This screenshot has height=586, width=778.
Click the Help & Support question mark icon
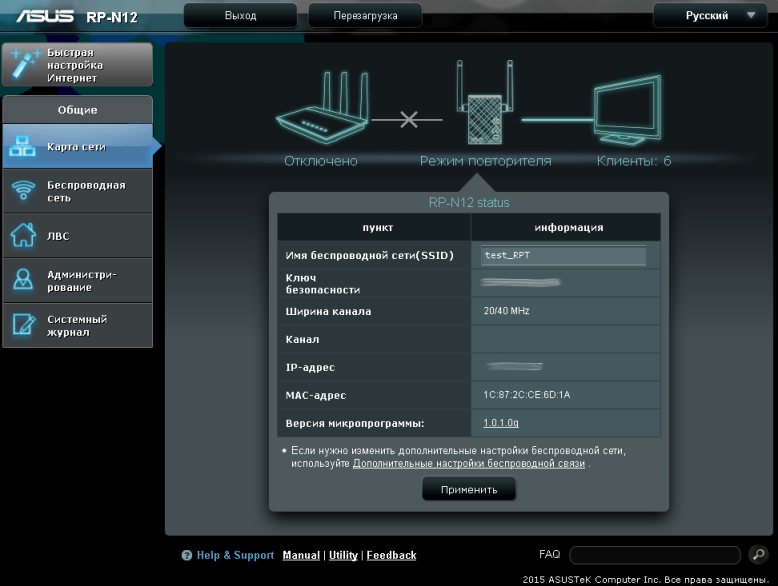coord(187,555)
